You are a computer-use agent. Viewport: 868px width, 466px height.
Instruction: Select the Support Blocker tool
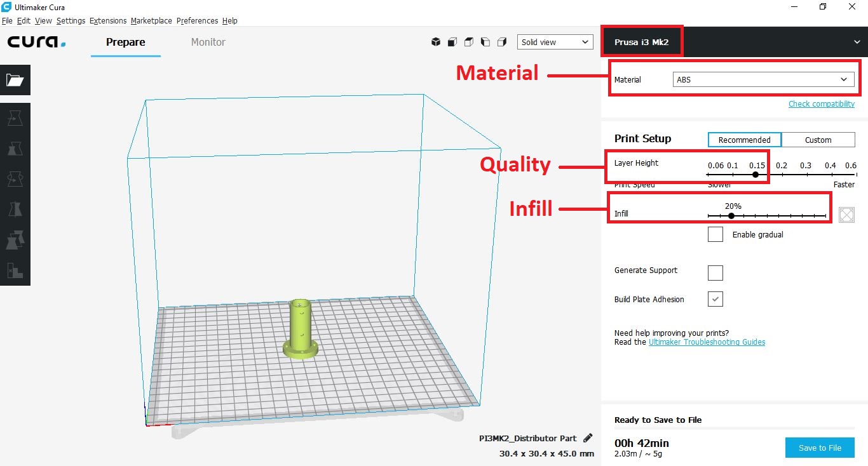[x=15, y=270]
